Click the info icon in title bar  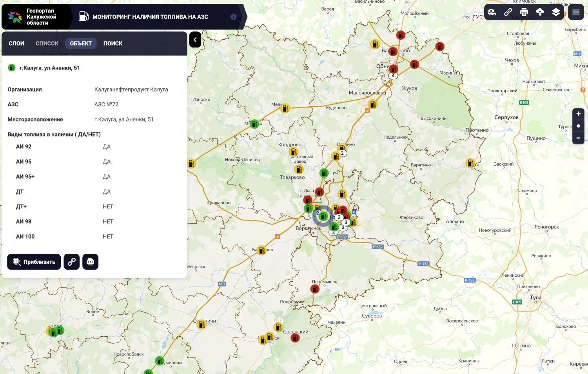(233, 17)
